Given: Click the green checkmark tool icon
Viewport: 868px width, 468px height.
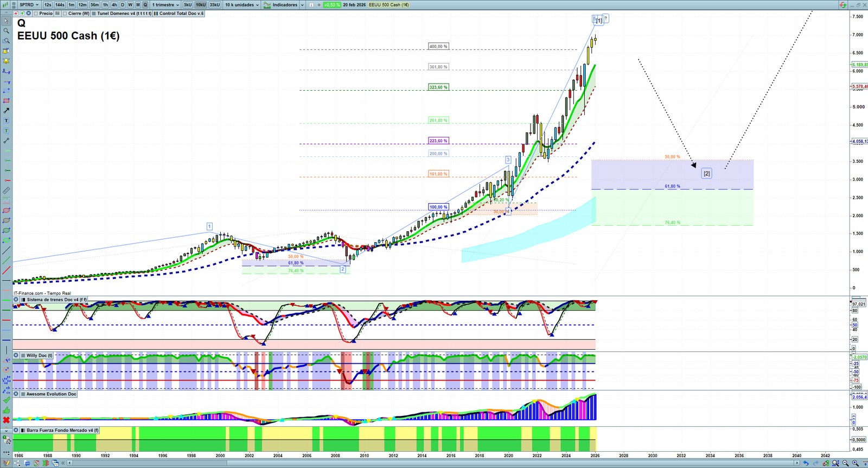Looking at the screenshot, I should (x=7, y=400).
